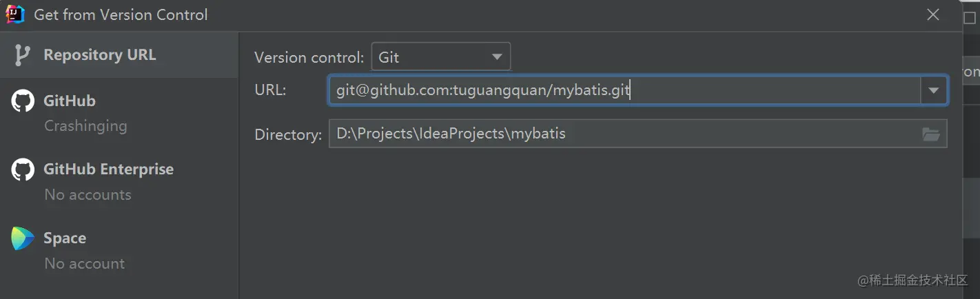Close the Get from Version Control dialog

tap(933, 14)
